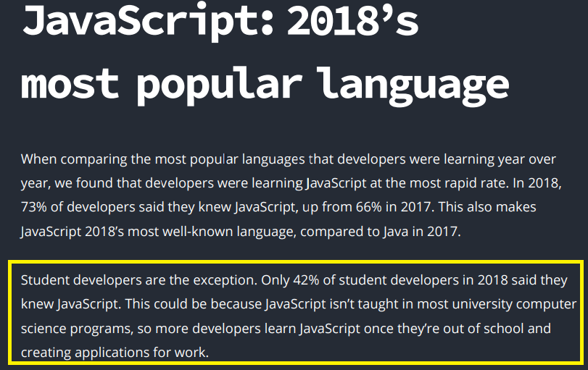Viewport: 588px width, 370px height.
Task: Click the text "creating applications for work."
Action: point(115,353)
